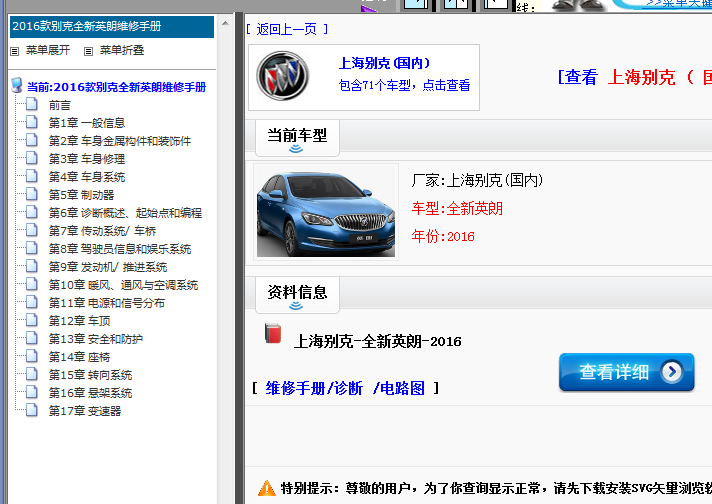Screen dimensions: 712x504
Task: Select the 资料信息 tab
Action: point(297,295)
